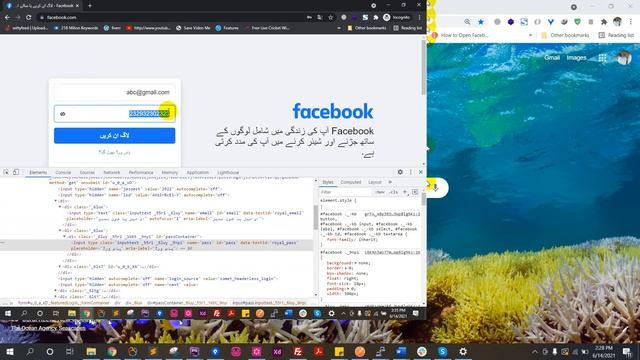Screen dimensions: 640x360
Task: Add a new style rule plus icon
Action: click(405, 192)
